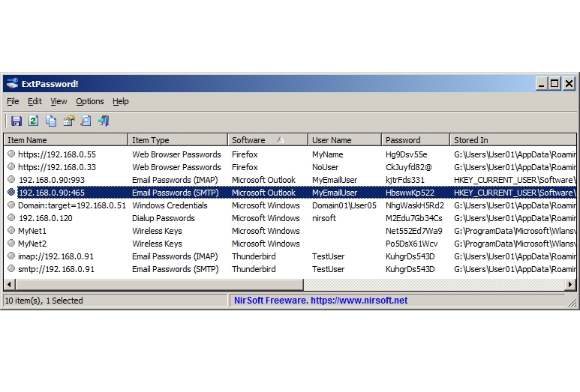
Task: Click the bullet icon for https://192.168.0.55
Action: (11, 154)
